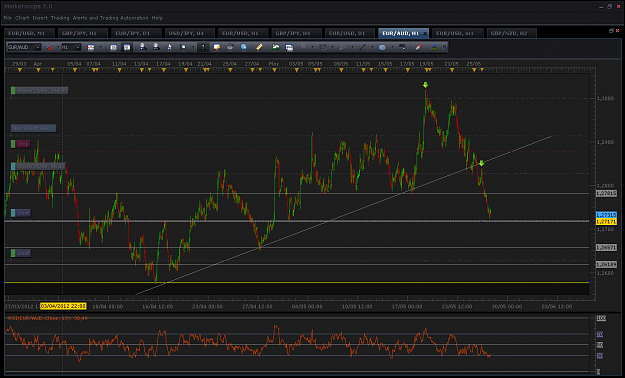Viewport: 625px width, 378px height.
Task: Click the chart type icon
Action: pyautogui.click(x=91, y=47)
